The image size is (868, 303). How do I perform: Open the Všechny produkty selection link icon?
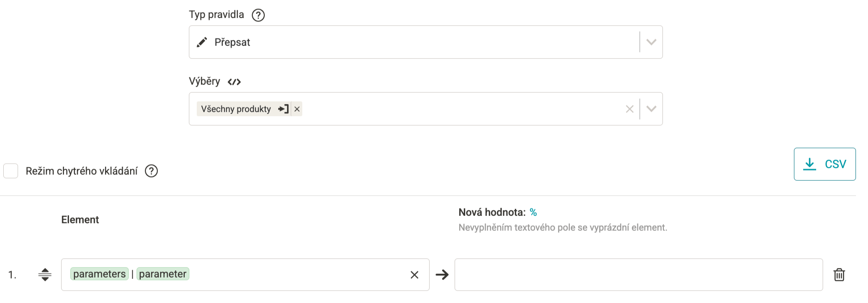tap(283, 109)
